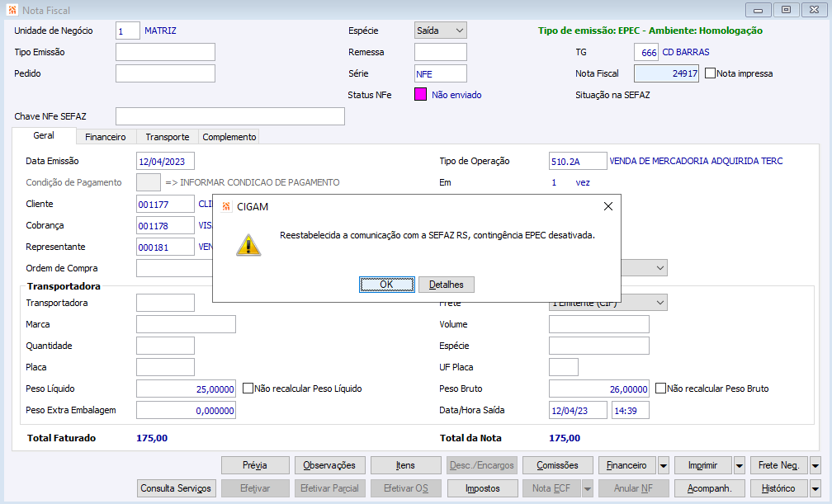Click the Acompanh. button
832x504 pixels.
tap(710, 488)
